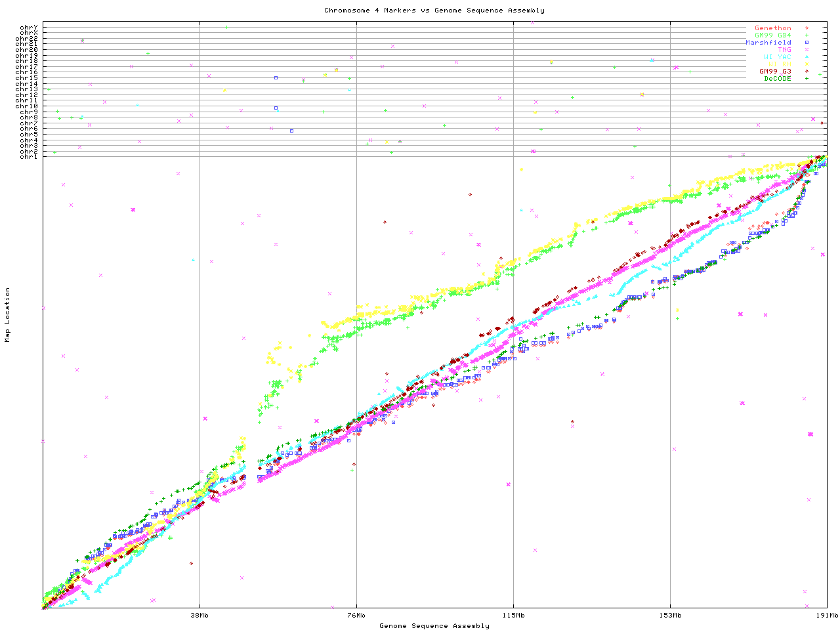Click the 76Mb x-axis tick label
This screenshot has height=630, width=840.
356,616
